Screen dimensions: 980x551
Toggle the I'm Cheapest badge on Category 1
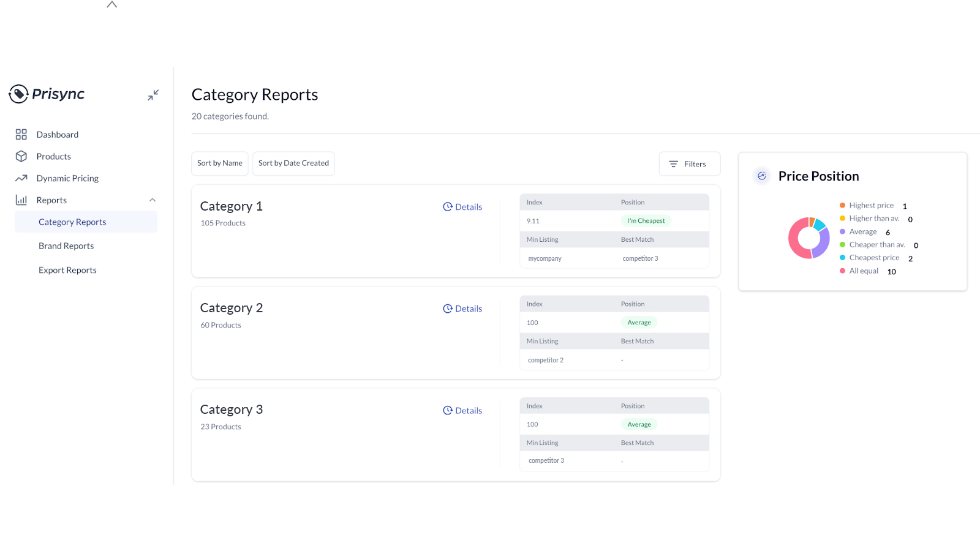point(646,220)
